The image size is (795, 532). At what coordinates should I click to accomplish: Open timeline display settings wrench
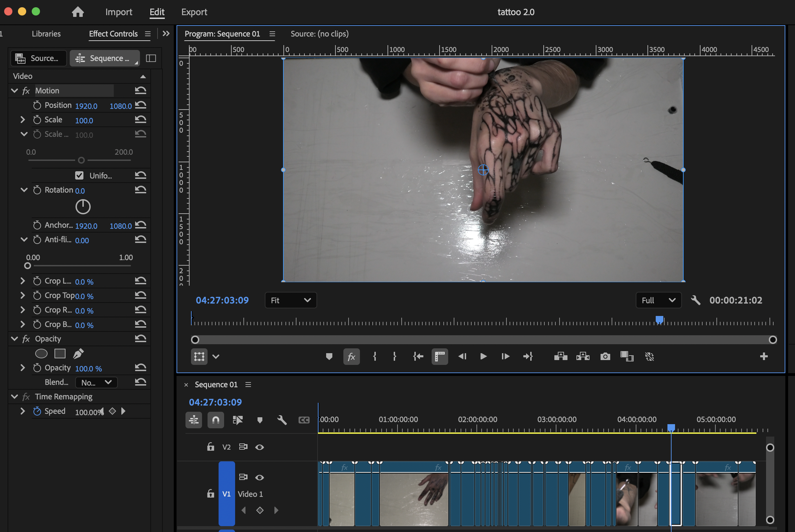(282, 420)
